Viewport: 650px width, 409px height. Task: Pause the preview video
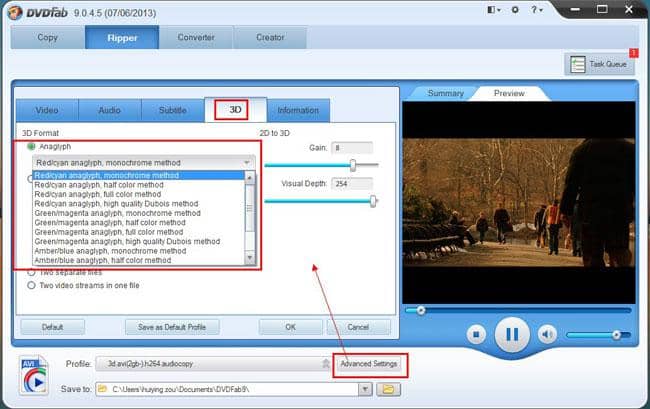(512, 334)
